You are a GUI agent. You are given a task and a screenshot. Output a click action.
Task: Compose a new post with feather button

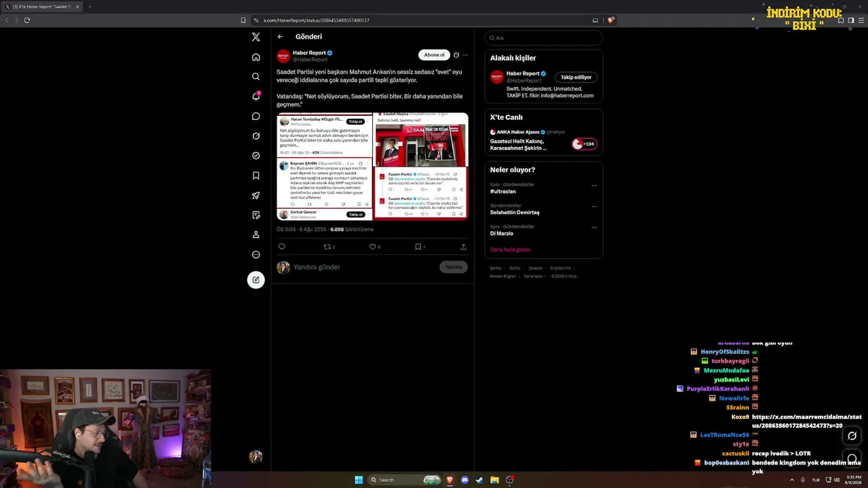256,279
